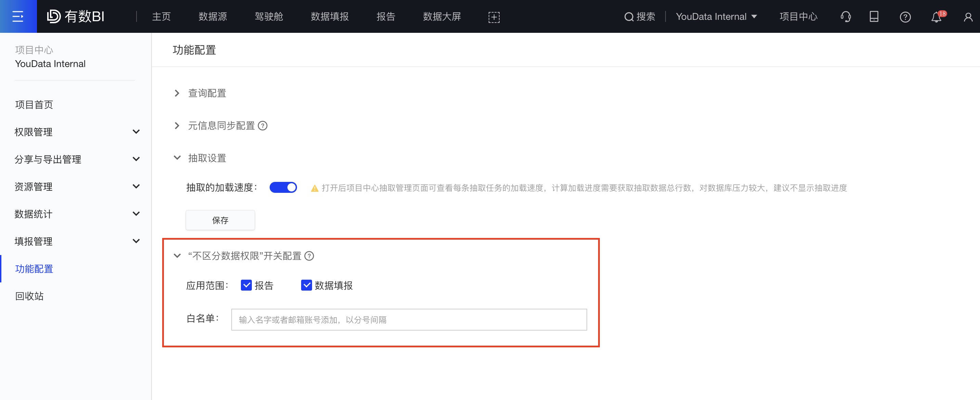Disable the 抽取的加载速度 switch
Screen dimensions: 980x400
(x=283, y=187)
